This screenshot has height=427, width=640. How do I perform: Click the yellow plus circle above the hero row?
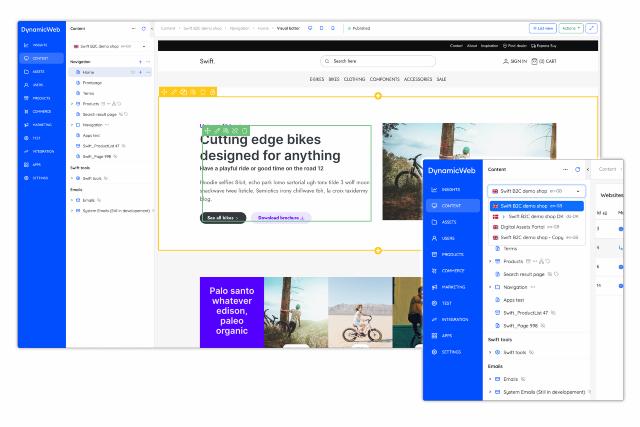(378, 96)
